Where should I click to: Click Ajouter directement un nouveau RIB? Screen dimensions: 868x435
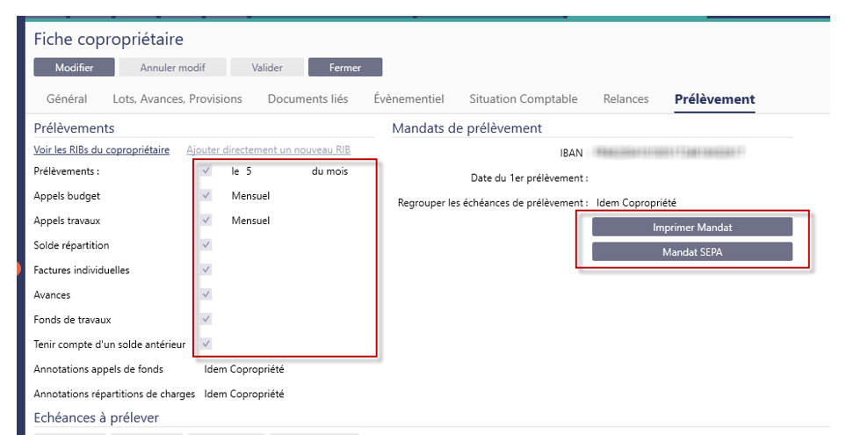pyautogui.click(x=269, y=150)
